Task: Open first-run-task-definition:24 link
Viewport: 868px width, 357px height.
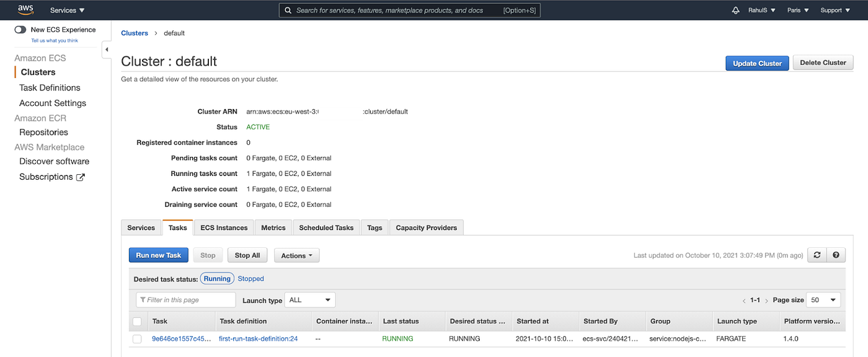Action: 259,339
